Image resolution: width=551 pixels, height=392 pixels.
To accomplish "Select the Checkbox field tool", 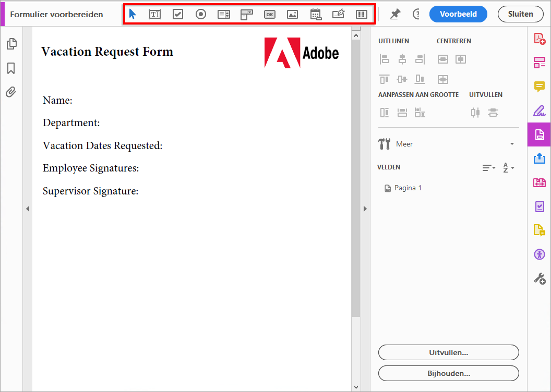I will tap(178, 14).
